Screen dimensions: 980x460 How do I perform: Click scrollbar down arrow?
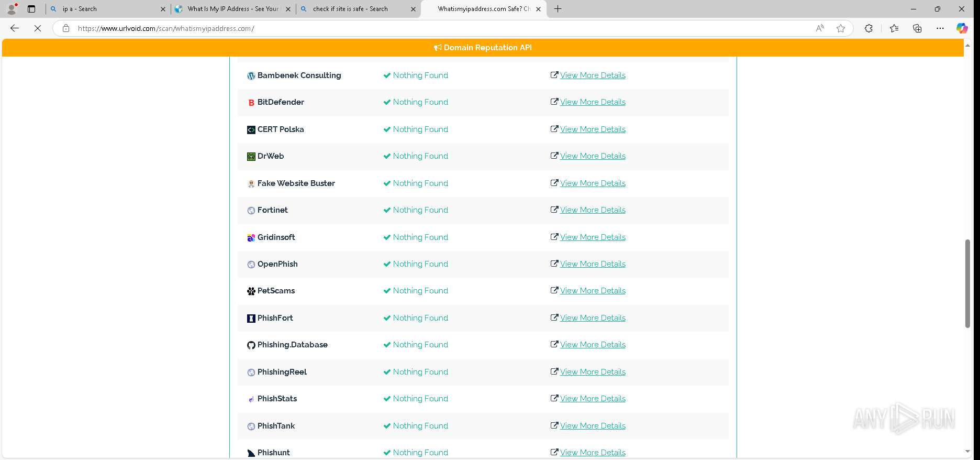click(x=967, y=451)
